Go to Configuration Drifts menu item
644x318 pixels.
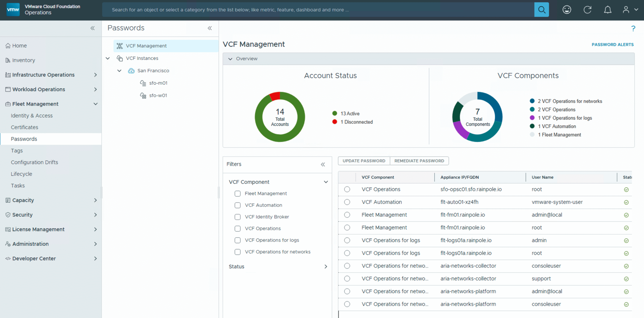coord(34,162)
